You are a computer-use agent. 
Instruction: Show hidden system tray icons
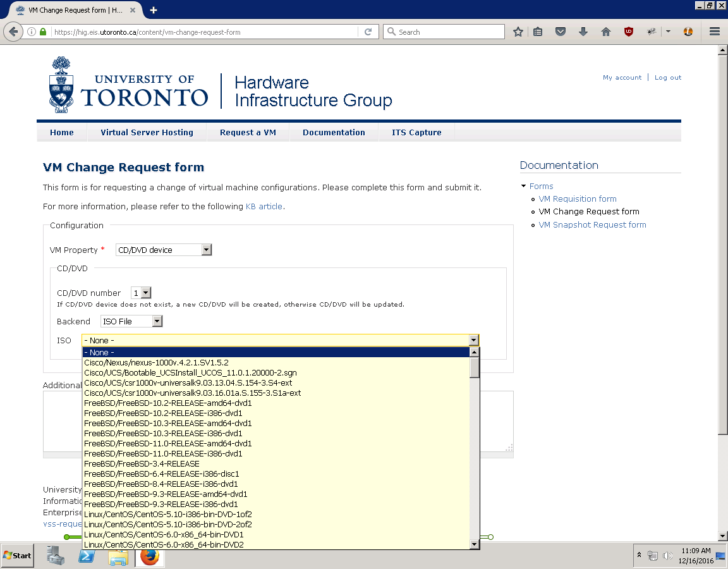click(x=640, y=555)
